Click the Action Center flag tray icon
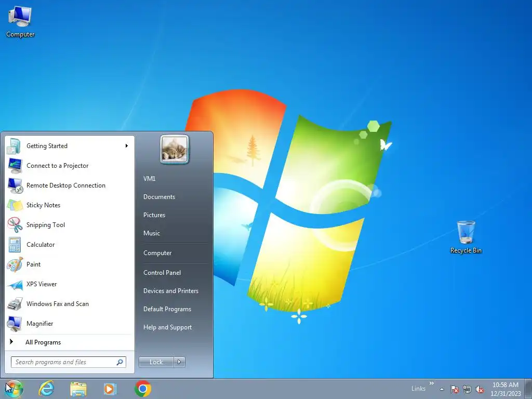This screenshot has height=399, width=532. [454, 389]
